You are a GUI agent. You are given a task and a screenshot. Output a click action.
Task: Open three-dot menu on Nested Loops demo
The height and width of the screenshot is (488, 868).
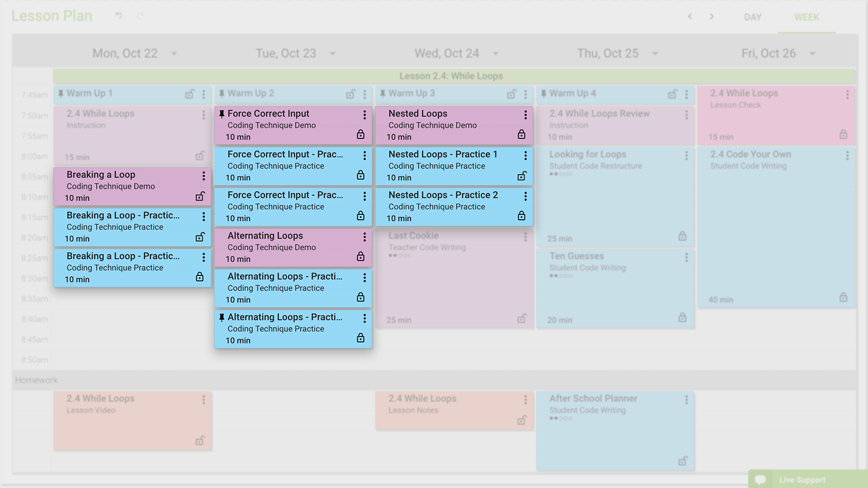pos(525,115)
